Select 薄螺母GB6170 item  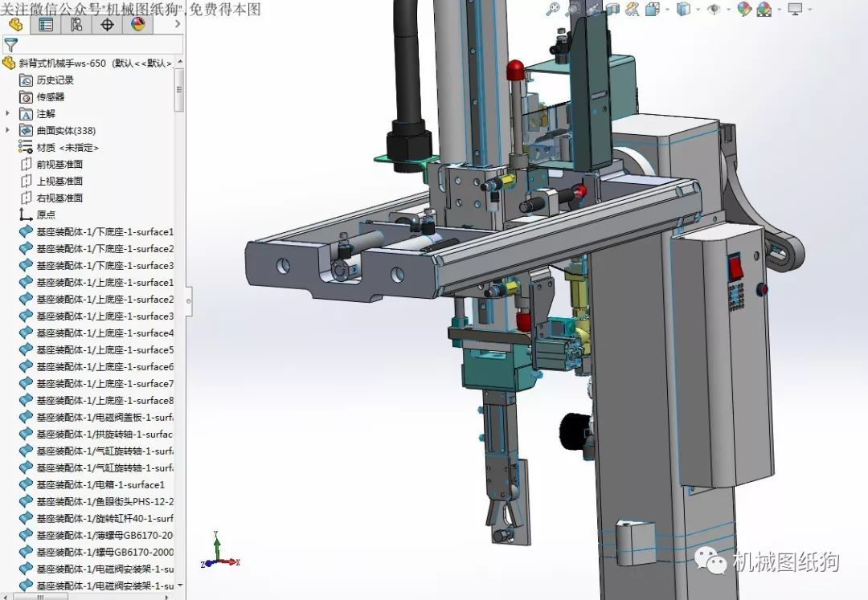click(96, 535)
